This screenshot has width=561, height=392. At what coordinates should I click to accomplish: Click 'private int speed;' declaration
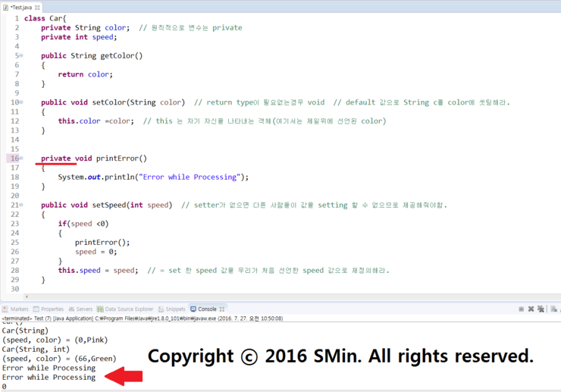(x=79, y=37)
